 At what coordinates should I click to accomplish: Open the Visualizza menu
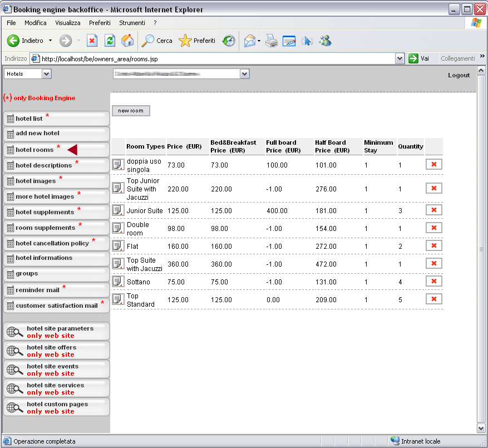[67, 23]
